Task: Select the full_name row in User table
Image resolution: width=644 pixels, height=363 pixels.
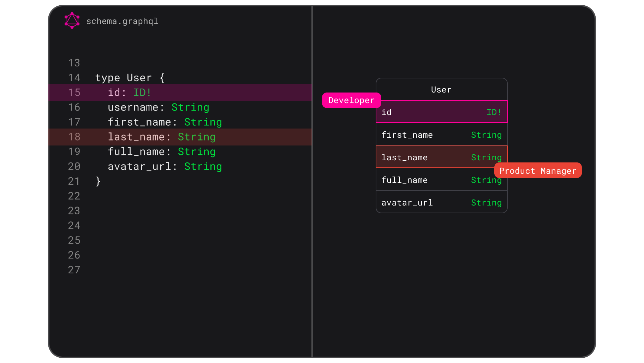Action: (441, 180)
